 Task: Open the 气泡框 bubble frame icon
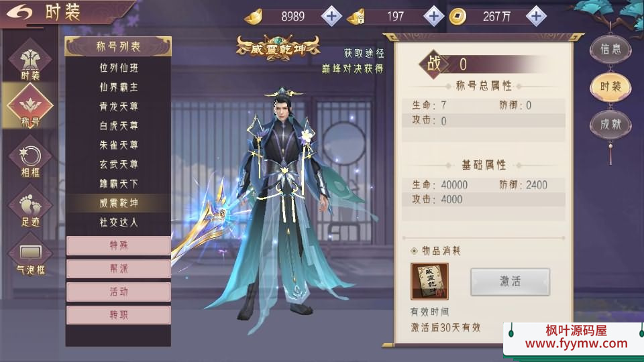point(30,257)
